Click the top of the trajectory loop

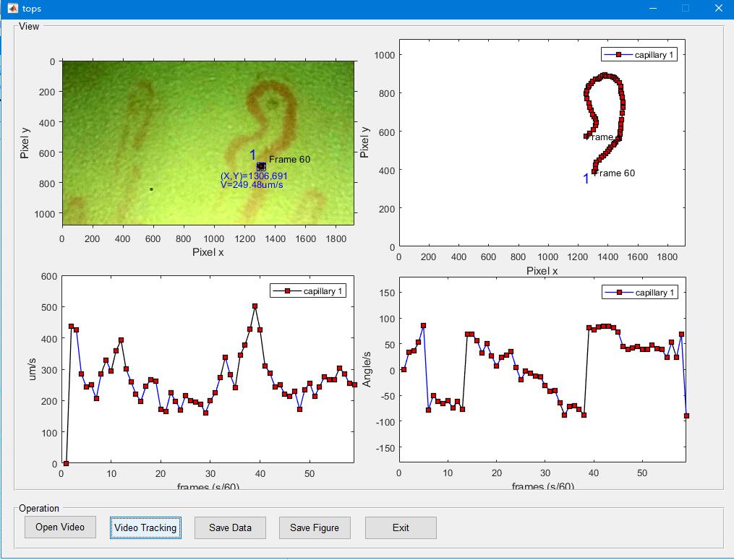[605, 75]
